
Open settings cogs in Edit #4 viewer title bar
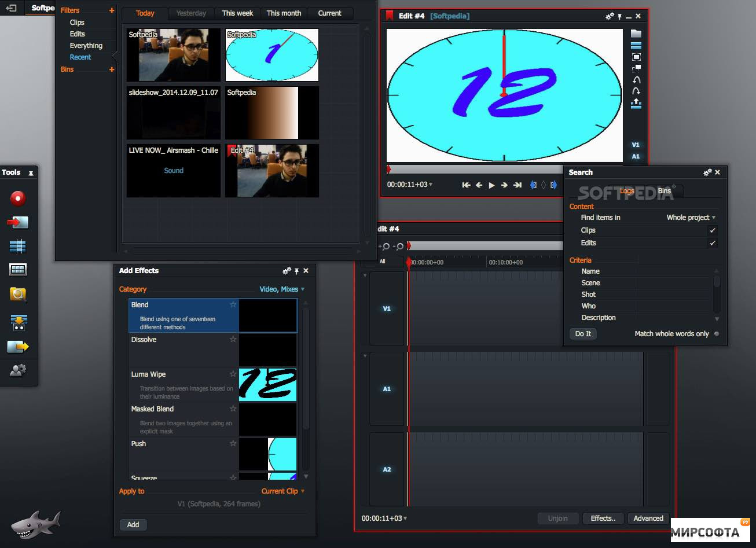point(610,16)
